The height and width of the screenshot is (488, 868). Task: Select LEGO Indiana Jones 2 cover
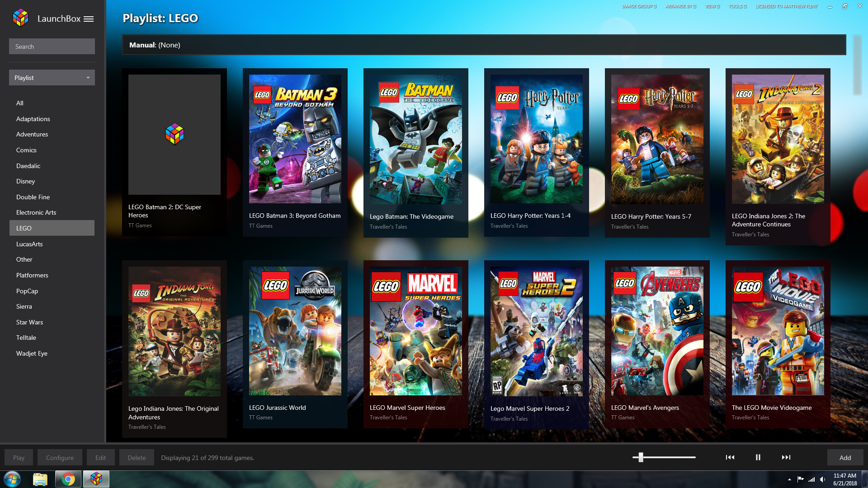click(x=778, y=139)
